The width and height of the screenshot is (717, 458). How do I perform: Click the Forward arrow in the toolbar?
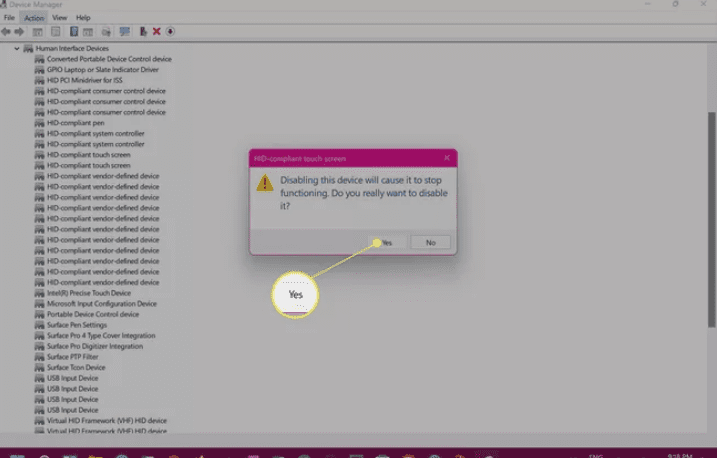tap(20, 31)
